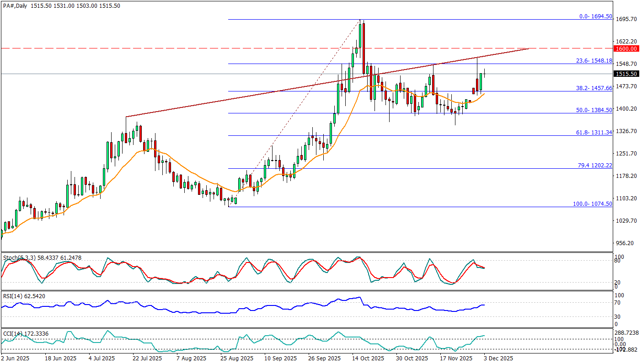Click the 956.20 value on price axis

click(626, 243)
